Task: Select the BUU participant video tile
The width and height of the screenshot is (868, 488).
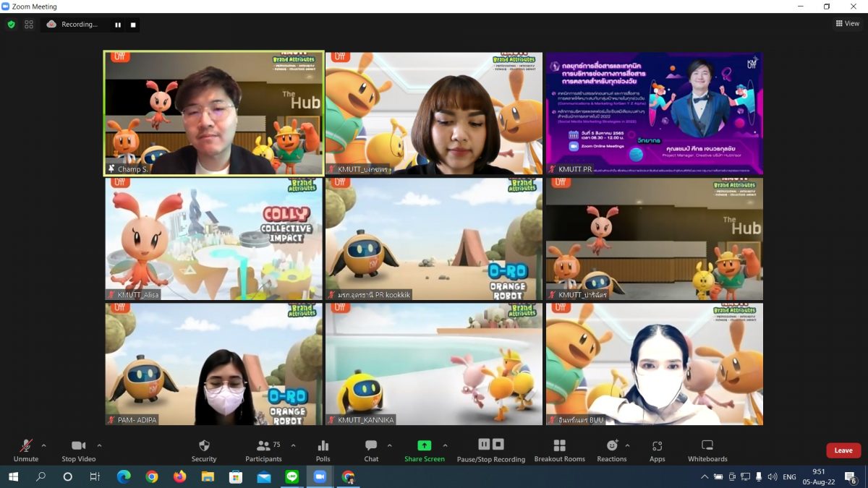Action: pyautogui.click(x=654, y=364)
